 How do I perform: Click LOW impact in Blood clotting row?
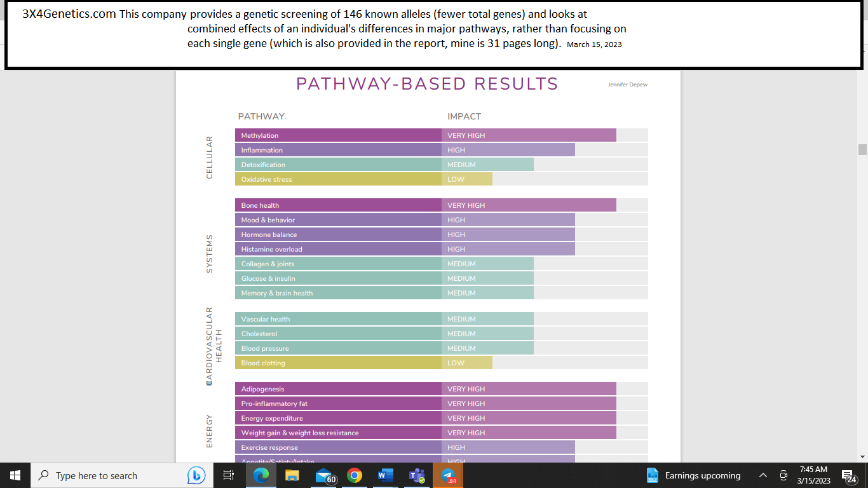pos(456,363)
